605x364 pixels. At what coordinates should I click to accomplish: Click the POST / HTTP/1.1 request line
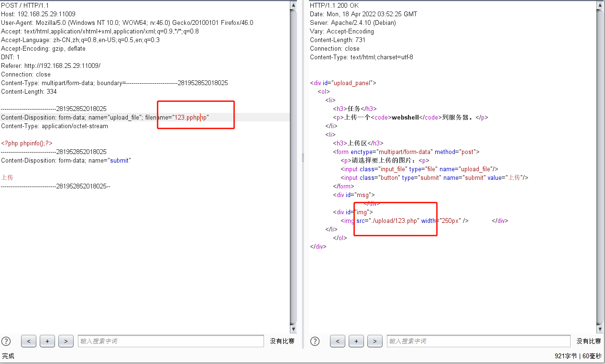coord(25,5)
